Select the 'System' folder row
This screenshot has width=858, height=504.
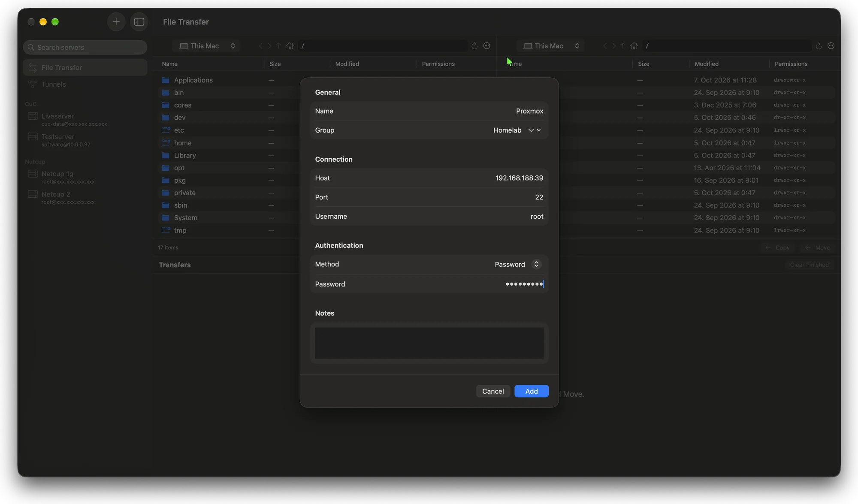230,218
